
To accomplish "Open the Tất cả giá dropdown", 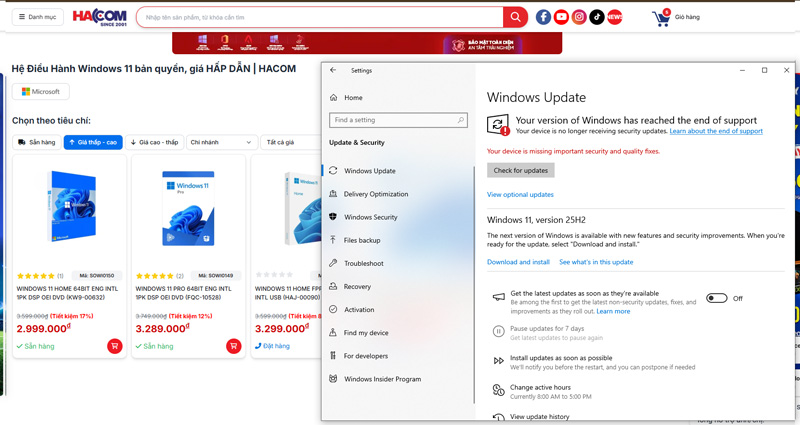I will (291, 142).
